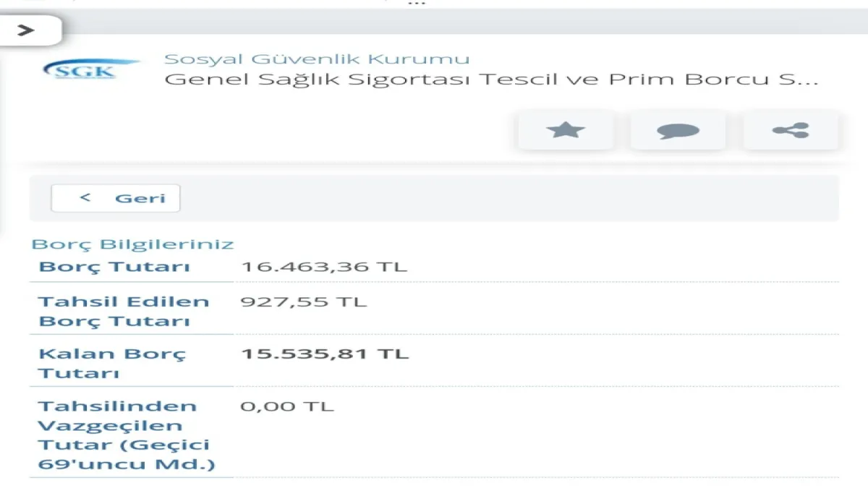Expand the side panel with the arrow tab
This screenshot has width=868, height=488.
coord(27,30)
